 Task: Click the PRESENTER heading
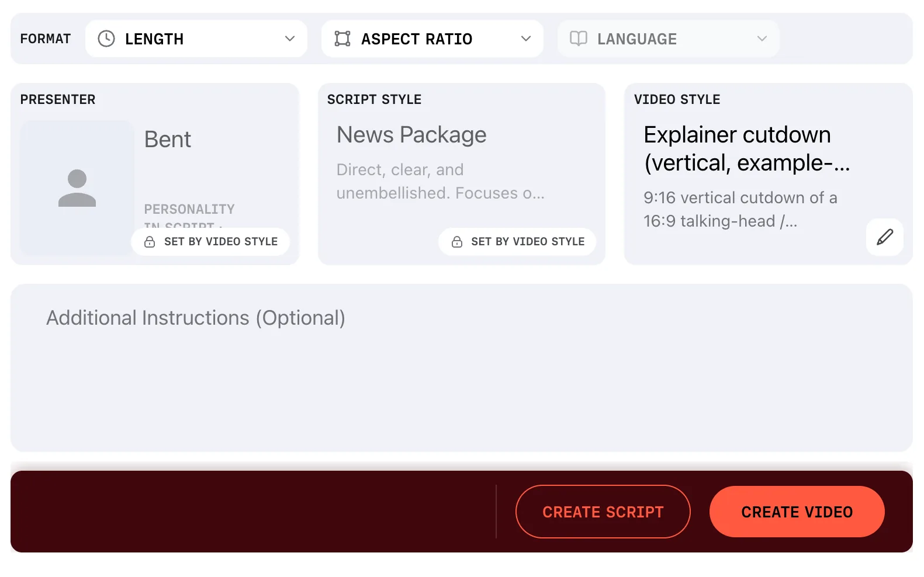tap(58, 99)
